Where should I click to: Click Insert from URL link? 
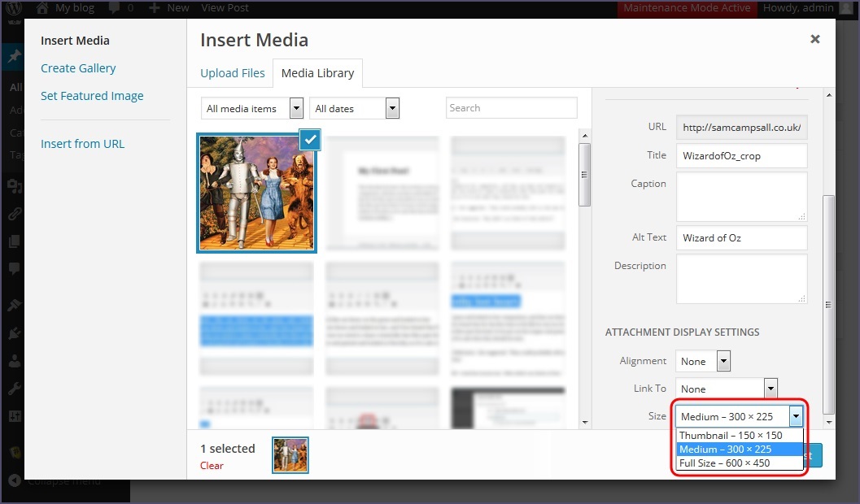(x=82, y=144)
